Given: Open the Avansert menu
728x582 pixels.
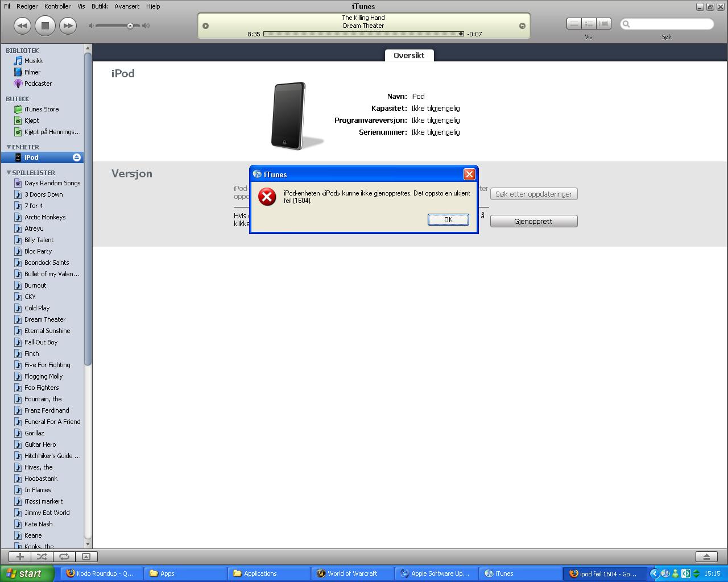Looking at the screenshot, I should 127,6.
